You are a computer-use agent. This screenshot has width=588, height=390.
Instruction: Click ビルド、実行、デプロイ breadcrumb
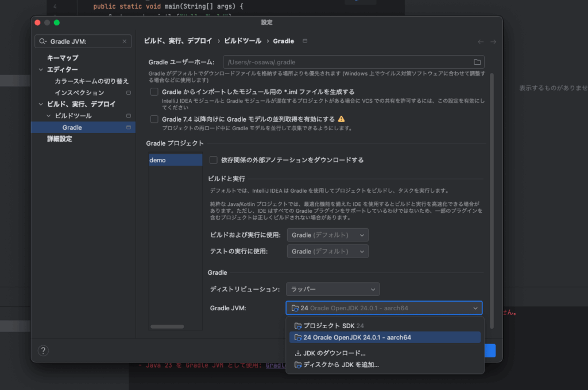[178, 41]
